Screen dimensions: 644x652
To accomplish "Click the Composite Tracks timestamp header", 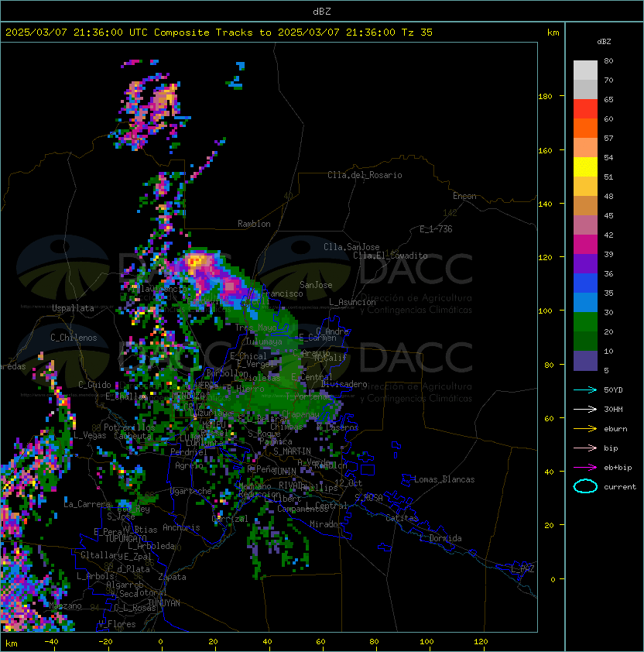I will pyautogui.click(x=219, y=33).
